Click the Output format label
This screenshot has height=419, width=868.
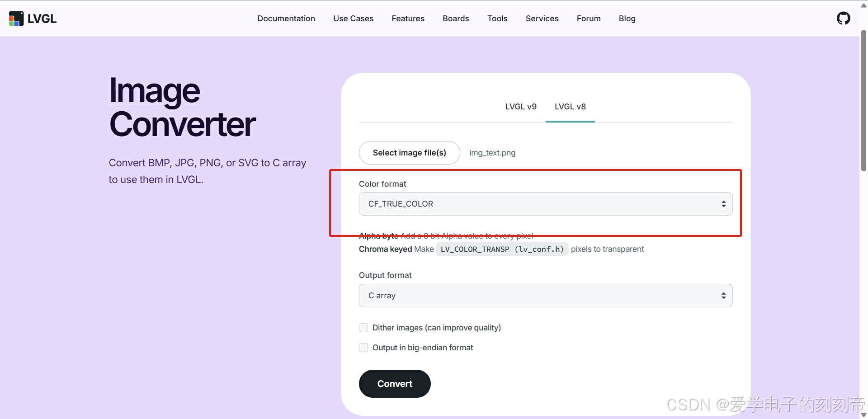[x=385, y=275]
